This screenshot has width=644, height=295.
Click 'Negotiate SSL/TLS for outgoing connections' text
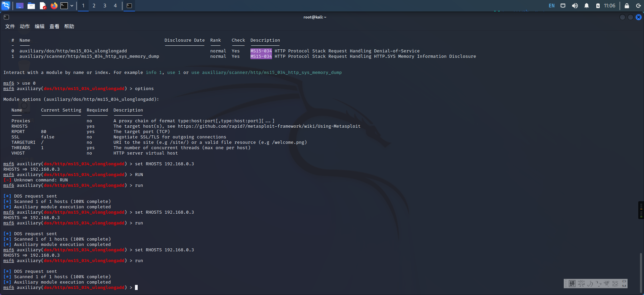pos(170,137)
